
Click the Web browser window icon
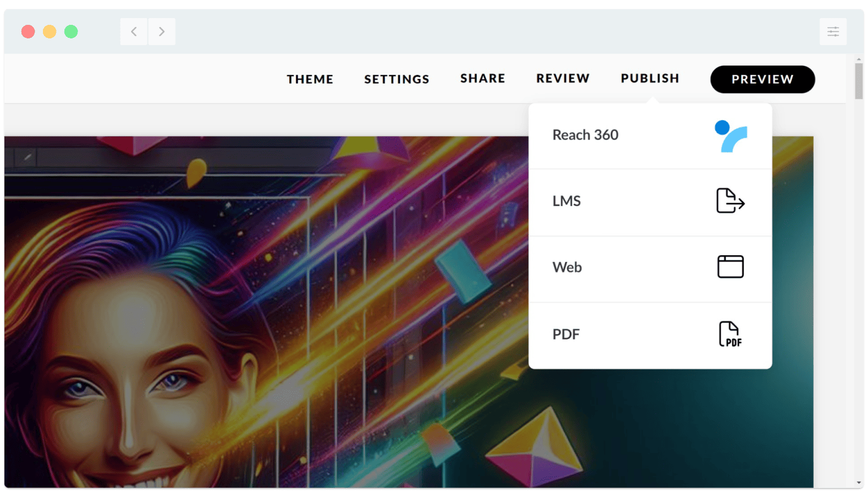point(730,267)
